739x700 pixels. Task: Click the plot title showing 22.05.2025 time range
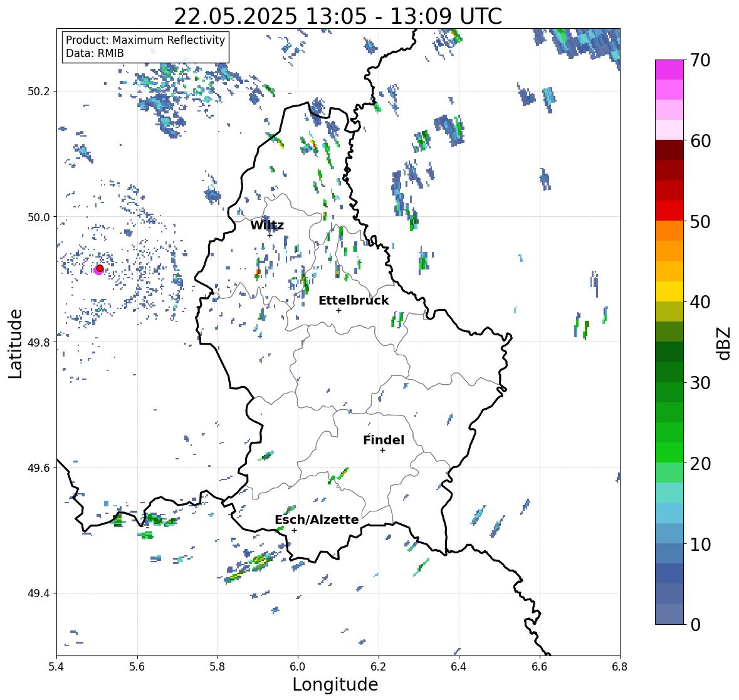(x=338, y=16)
